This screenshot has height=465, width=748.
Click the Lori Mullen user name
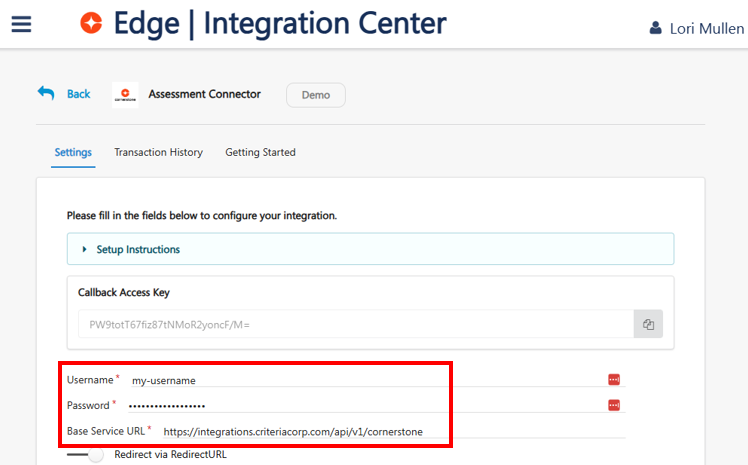point(707,29)
